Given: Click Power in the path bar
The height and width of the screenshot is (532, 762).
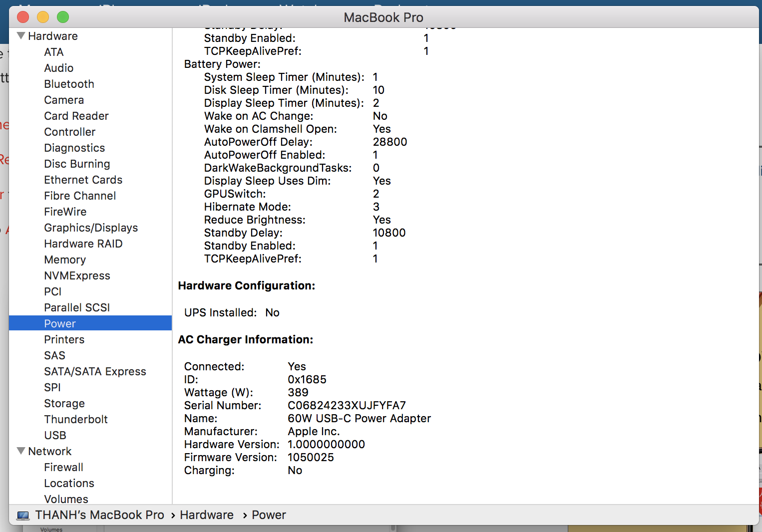Looking at the screenshot, I should pos(269,515).
